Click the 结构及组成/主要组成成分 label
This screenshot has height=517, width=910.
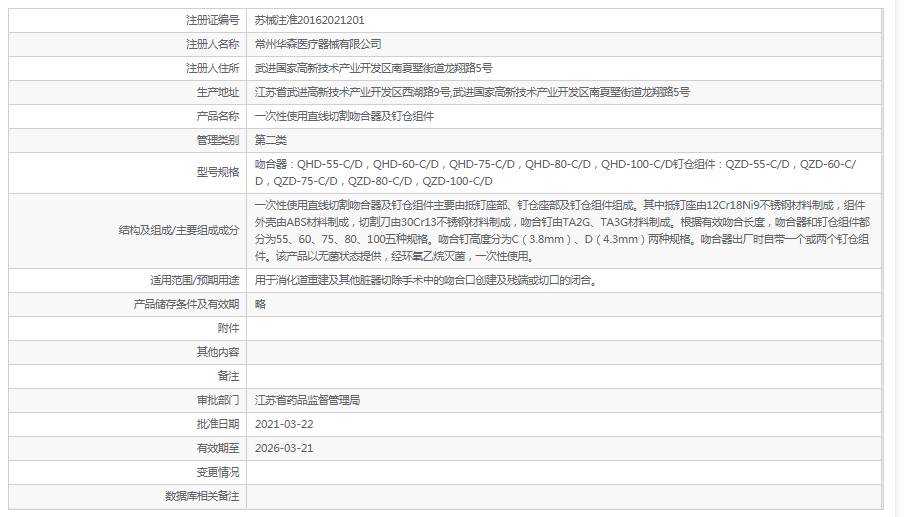[179, 230]
